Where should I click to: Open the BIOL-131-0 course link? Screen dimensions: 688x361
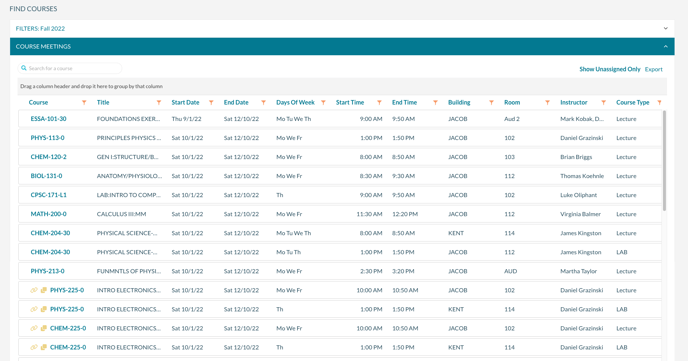[x=46, y=176]
